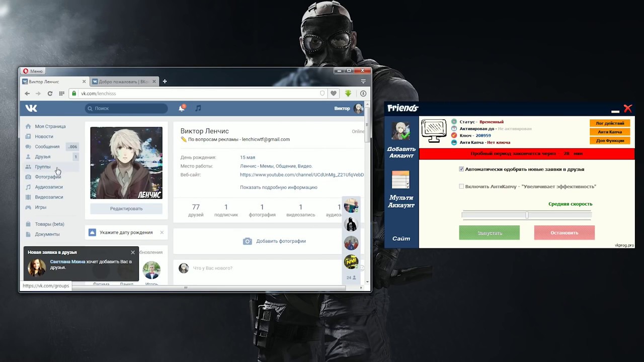Image resolution: width=644 pixels, height=362 pixels.
Task: Open VK notifications bell
Action: 182,108
